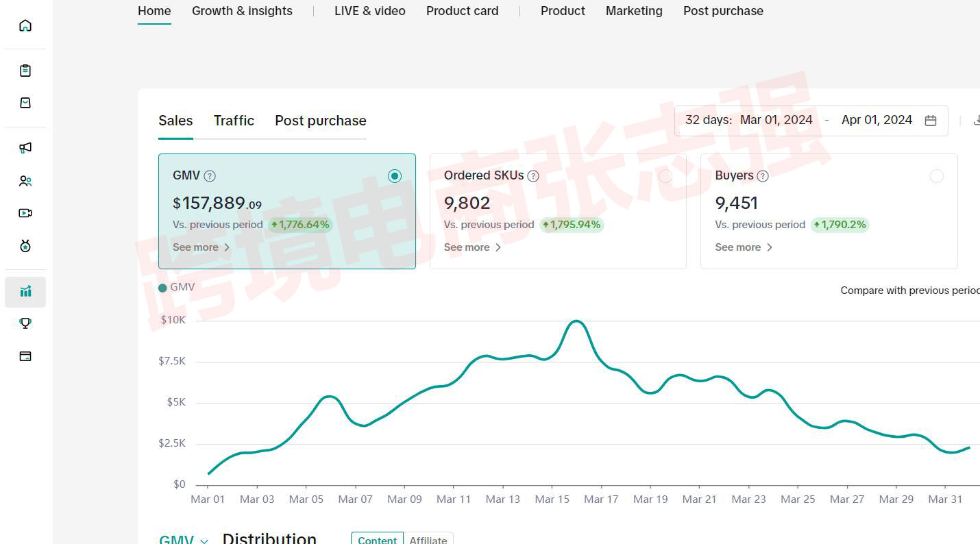This screenshot has width=980, height=544.
Task: Expand See more under Ordered SKUs card
Action: click(x=473, y=247)
